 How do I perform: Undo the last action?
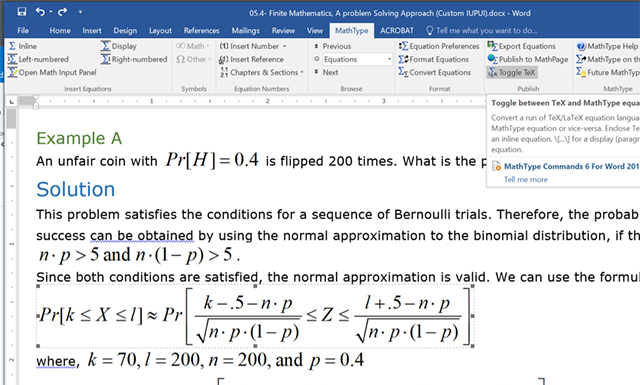point(40,11)
